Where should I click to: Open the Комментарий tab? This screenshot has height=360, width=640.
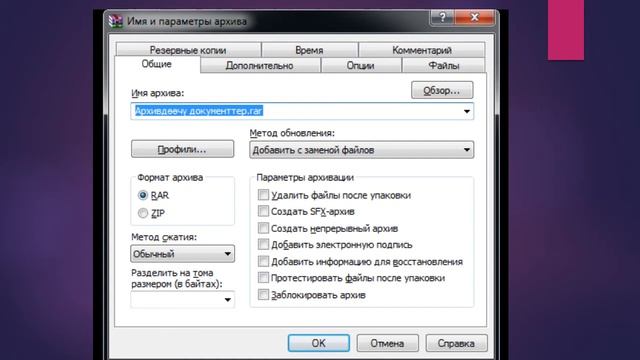422,50
